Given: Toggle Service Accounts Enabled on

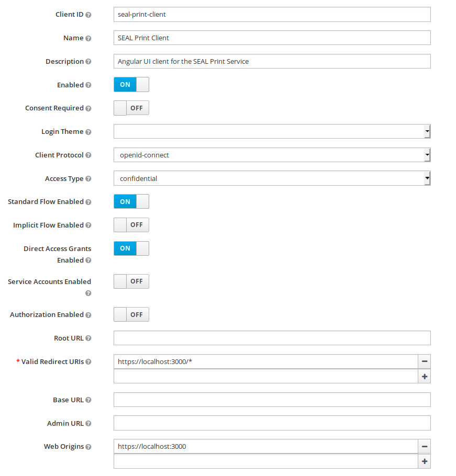Looking at the screenshot, I should point(131,281).
